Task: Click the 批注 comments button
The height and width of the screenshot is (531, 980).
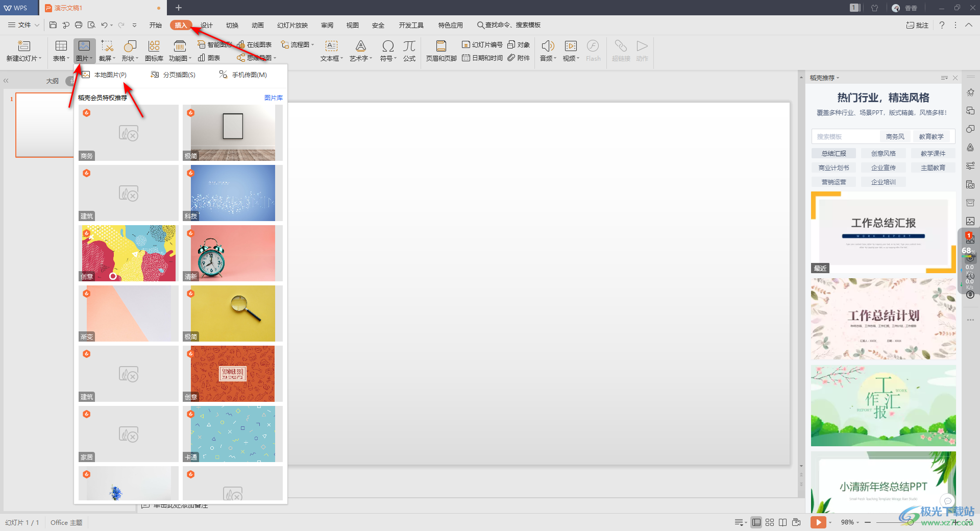Action: [917, 25]
